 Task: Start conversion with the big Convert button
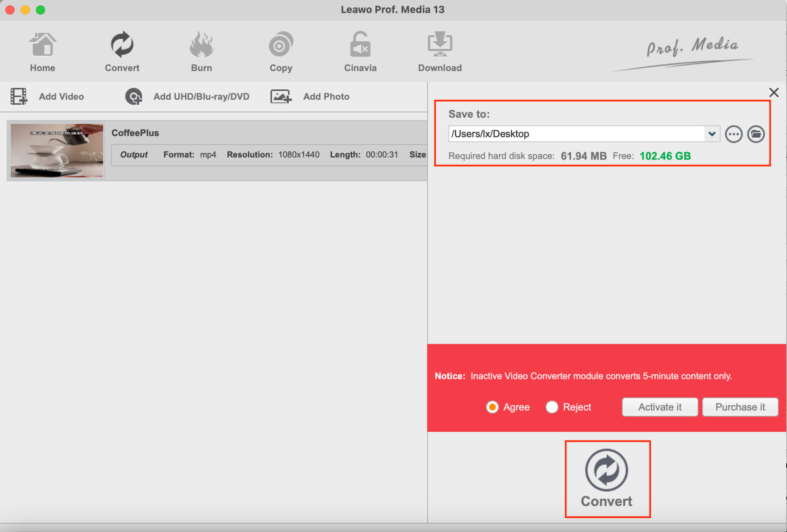point(607,478)
